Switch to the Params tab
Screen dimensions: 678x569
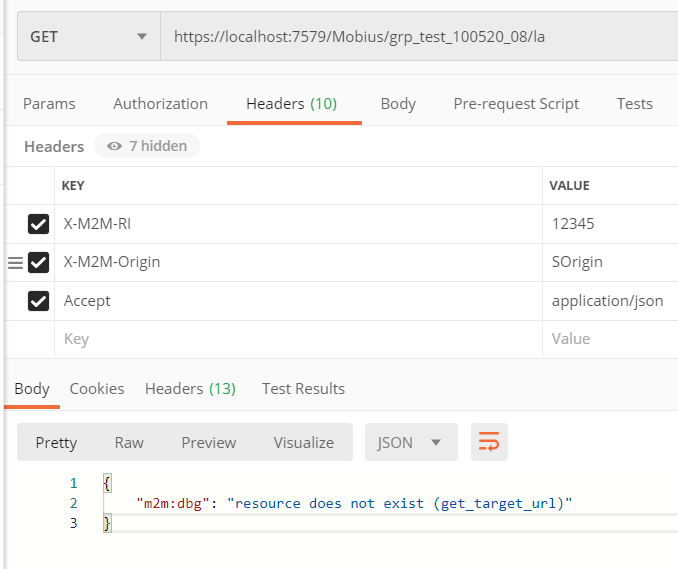[x=49, y=104]
